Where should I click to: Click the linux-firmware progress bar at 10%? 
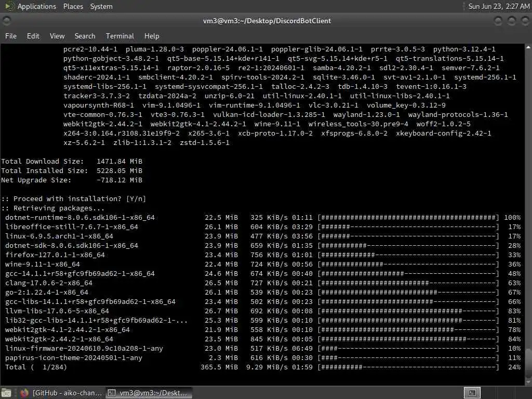(x=408, y=349)
